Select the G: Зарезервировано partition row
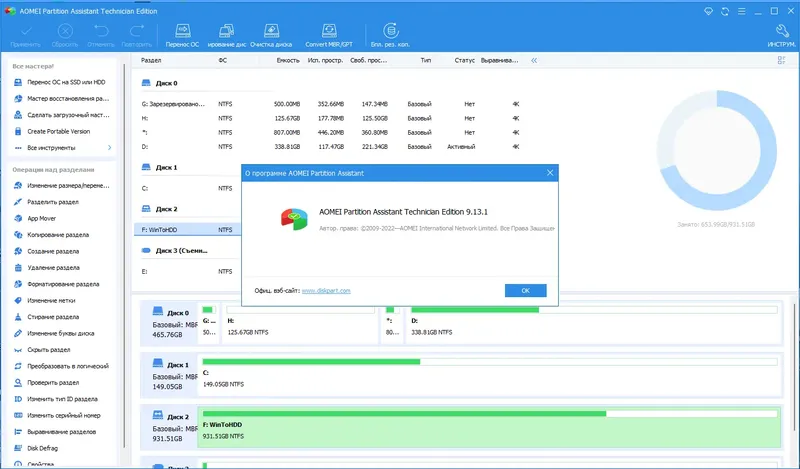Viewport: 800px width, 469px height. click(332, 104)
